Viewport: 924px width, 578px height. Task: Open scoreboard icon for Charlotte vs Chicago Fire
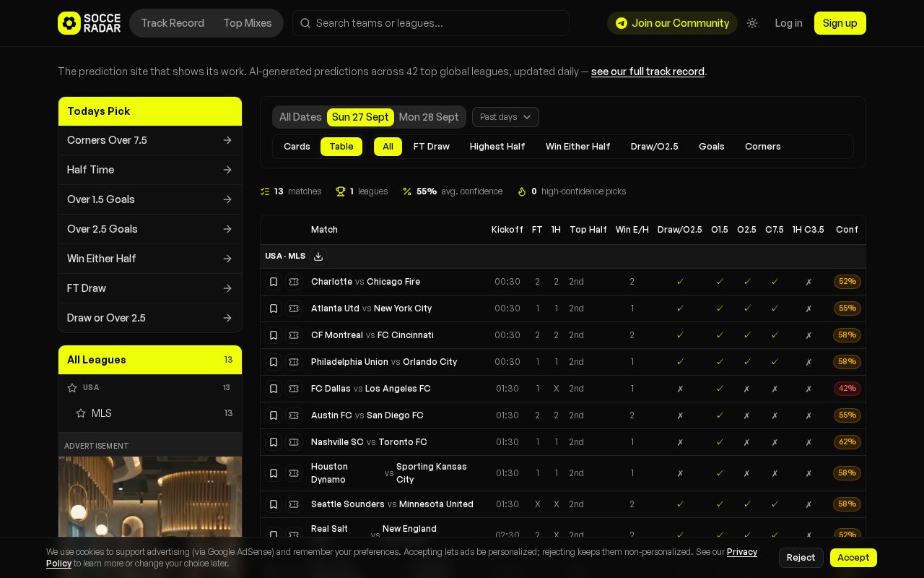click(294, 282)
